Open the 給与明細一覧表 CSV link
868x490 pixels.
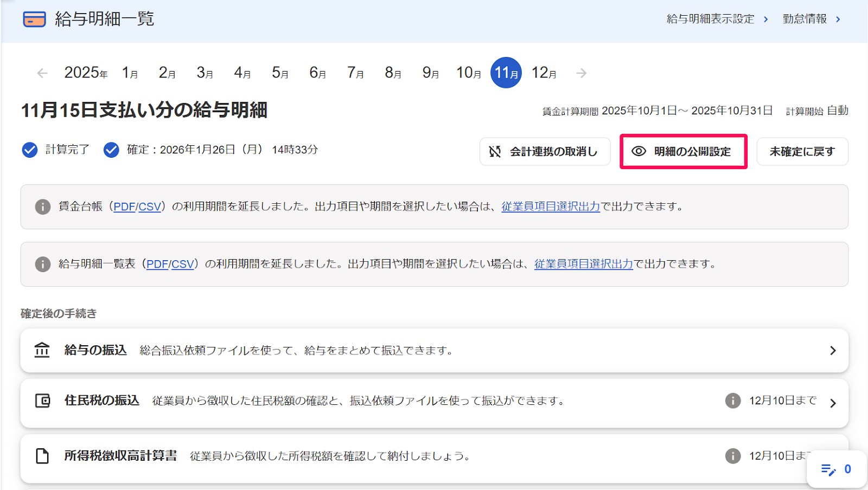click(x=183, y=264)
